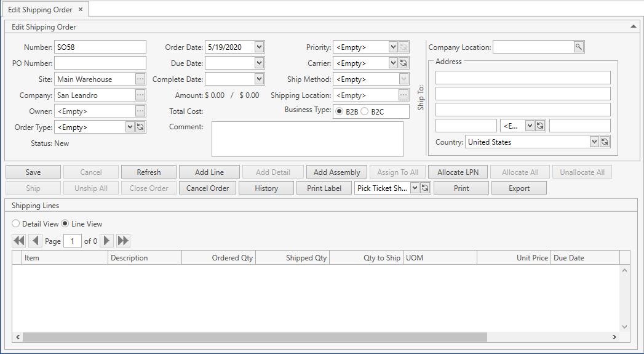Viewport: 644px width, 354px height.
Task: Click the Add Line button
Action: click(x=209, y=172)
